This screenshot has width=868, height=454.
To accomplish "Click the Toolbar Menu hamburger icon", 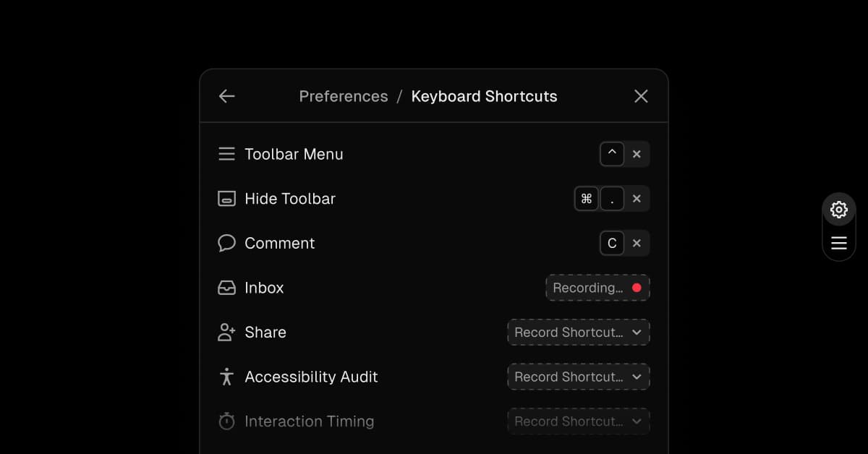I will [x=226, y=154].
